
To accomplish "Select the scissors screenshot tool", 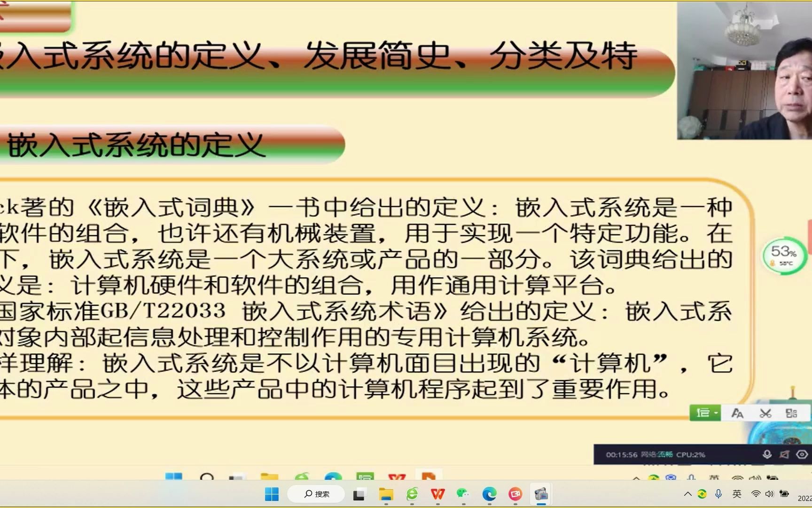I will click(765, 413).
